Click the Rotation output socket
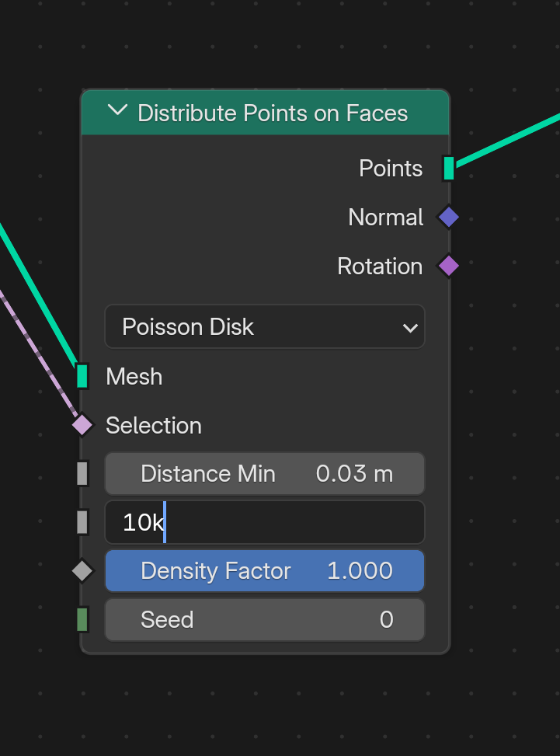The image size is (560, 756). (x=449, y=266)
